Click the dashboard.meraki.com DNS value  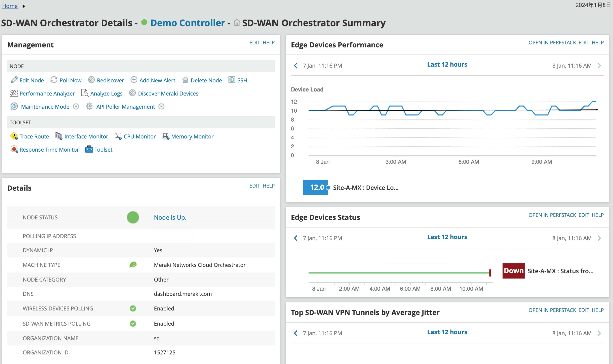click(x=183, y=294)
